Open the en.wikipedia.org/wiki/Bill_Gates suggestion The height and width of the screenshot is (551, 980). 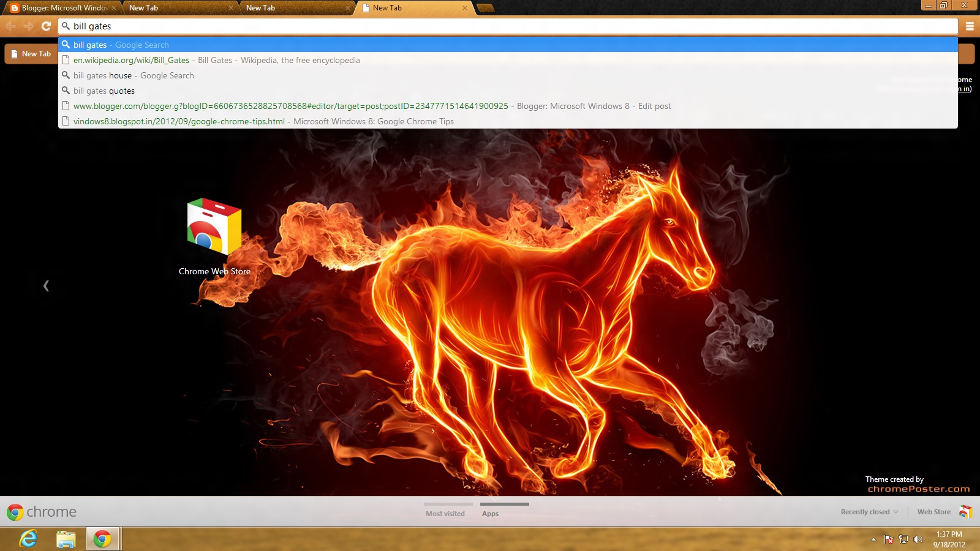pos(508,60)
